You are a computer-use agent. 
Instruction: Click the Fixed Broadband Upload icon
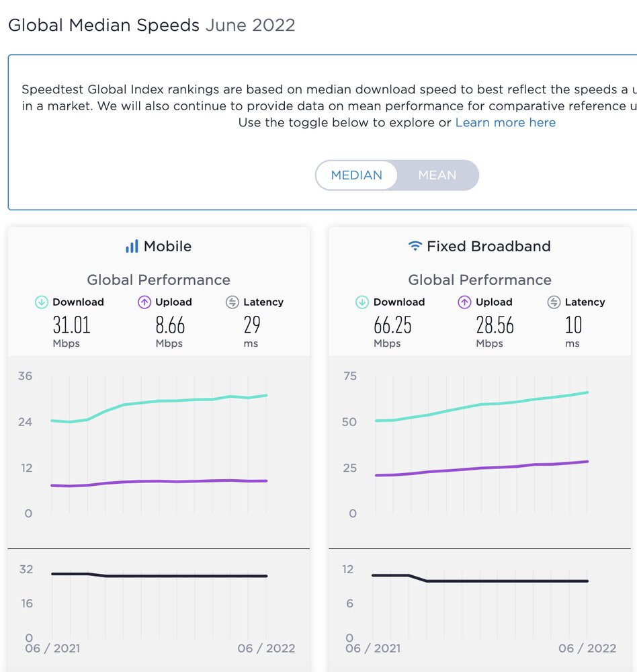pyautogui.click(x=465, y=302)
